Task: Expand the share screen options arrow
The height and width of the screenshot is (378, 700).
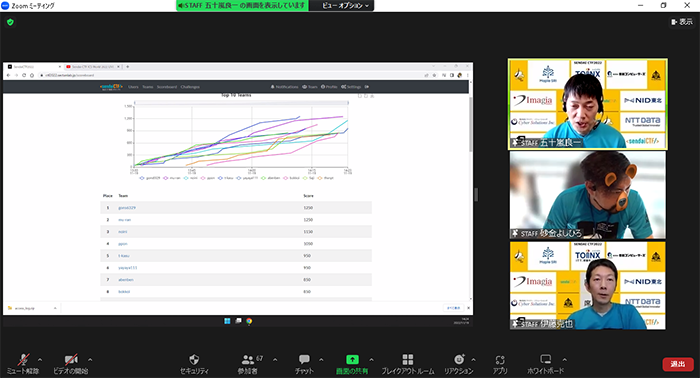Action: coord(371,360)
